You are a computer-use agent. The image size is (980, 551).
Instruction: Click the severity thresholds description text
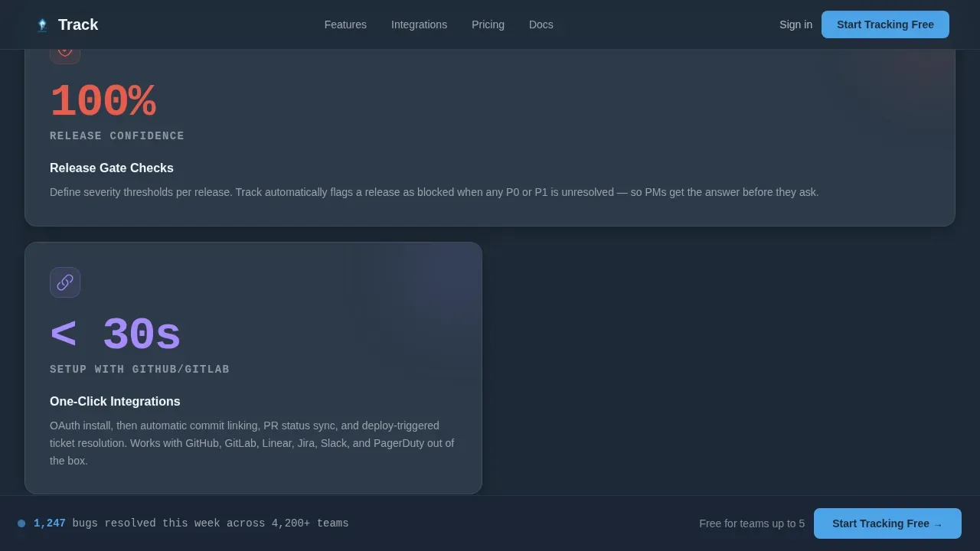coord(434,192)
